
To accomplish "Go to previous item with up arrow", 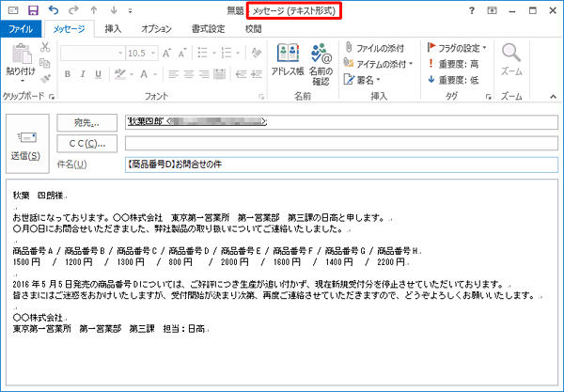I will (x=94, y=10).
